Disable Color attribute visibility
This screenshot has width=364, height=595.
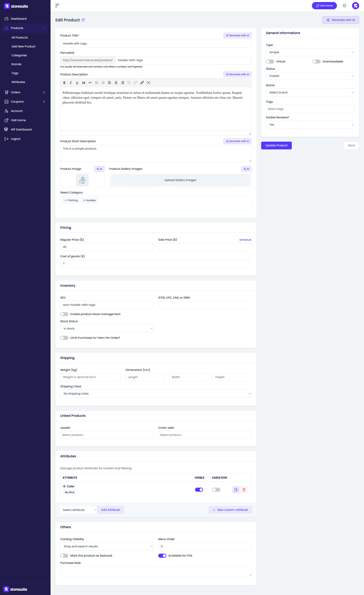(199, 489)
